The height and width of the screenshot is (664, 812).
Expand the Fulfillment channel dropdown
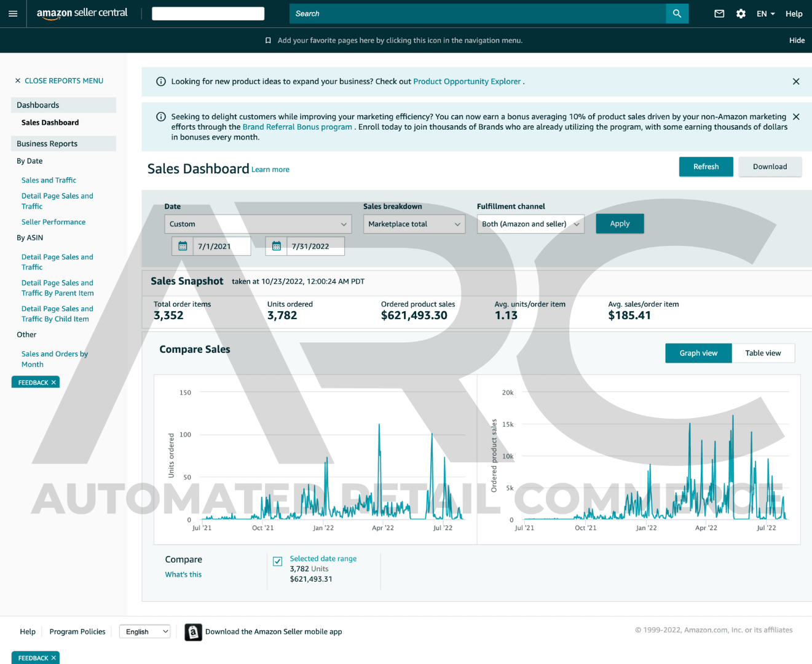pyautogui.click(x=530, y=224)
